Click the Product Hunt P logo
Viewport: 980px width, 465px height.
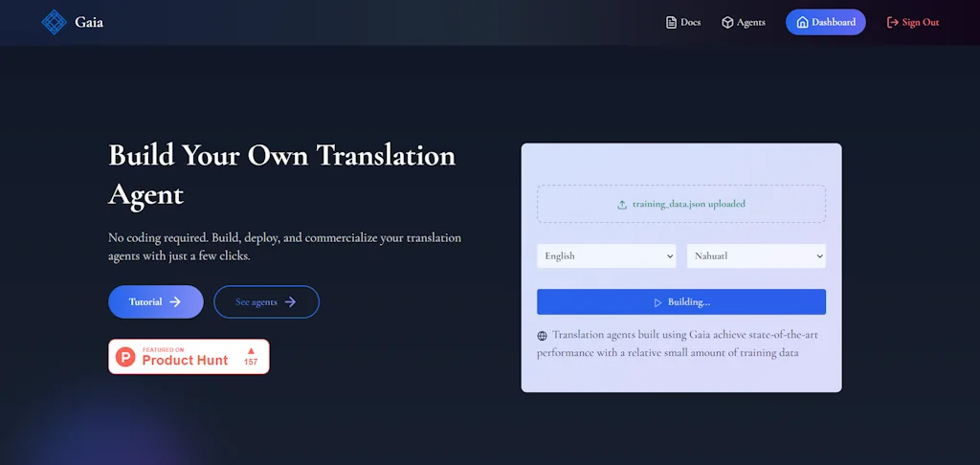pyautogui.click(x=125, y=357)
